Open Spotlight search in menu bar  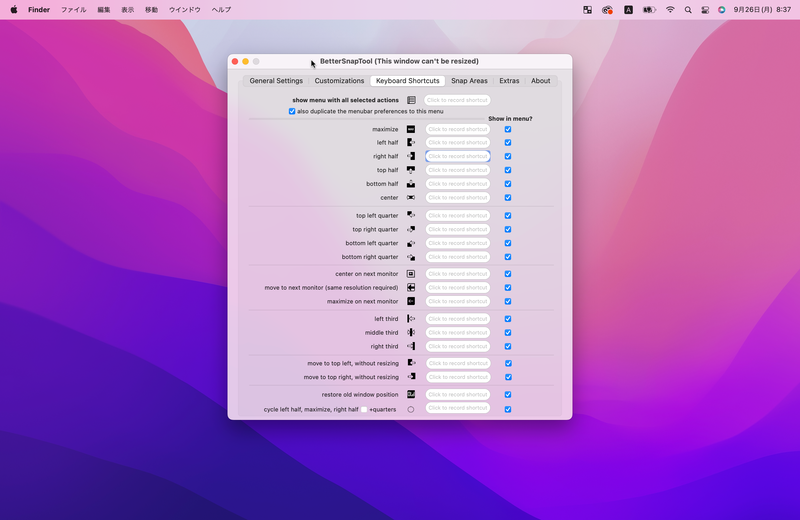tap(688, 10)
